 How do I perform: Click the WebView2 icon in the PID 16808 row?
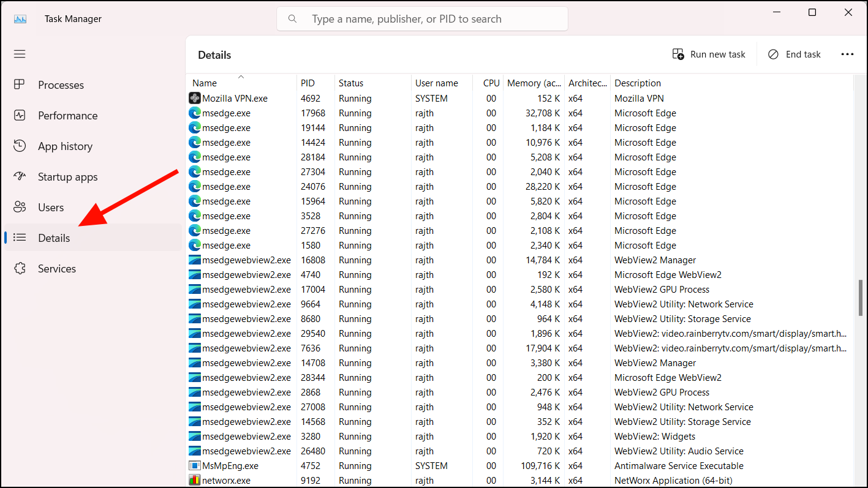point(195,260)
